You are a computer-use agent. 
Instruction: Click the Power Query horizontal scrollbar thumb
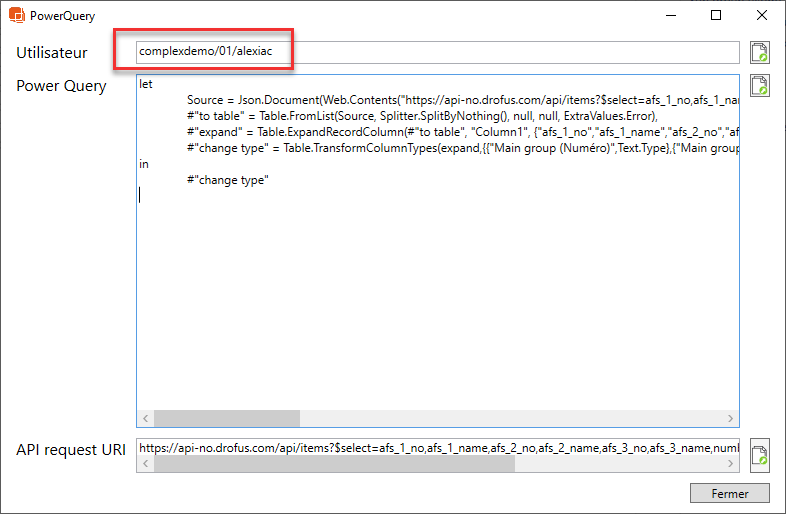226,418
